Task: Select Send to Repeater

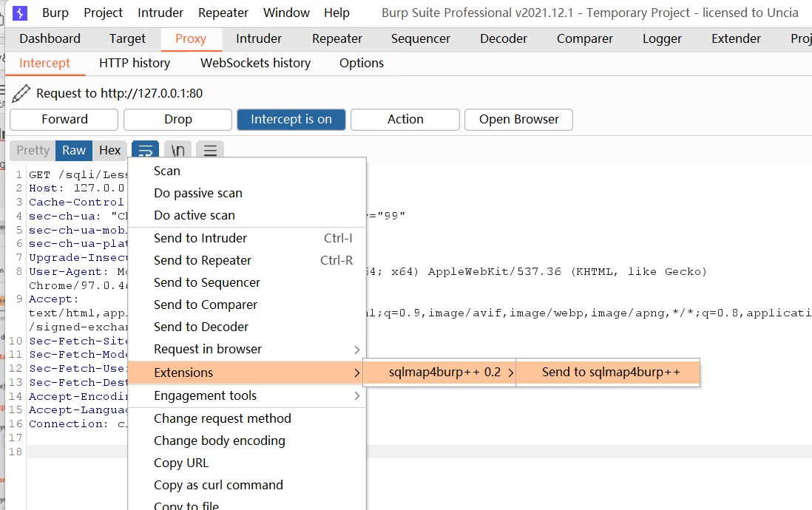Action: [247, 261]
